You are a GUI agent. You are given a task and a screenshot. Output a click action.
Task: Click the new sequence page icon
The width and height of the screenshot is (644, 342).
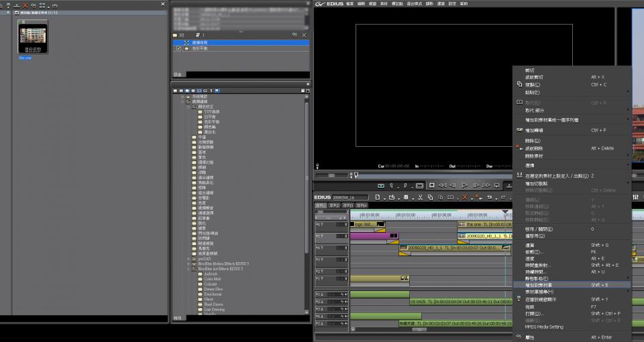point(378,197)
